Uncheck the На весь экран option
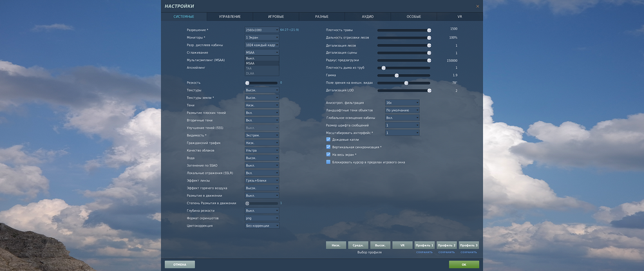 (x=328, y=154)
